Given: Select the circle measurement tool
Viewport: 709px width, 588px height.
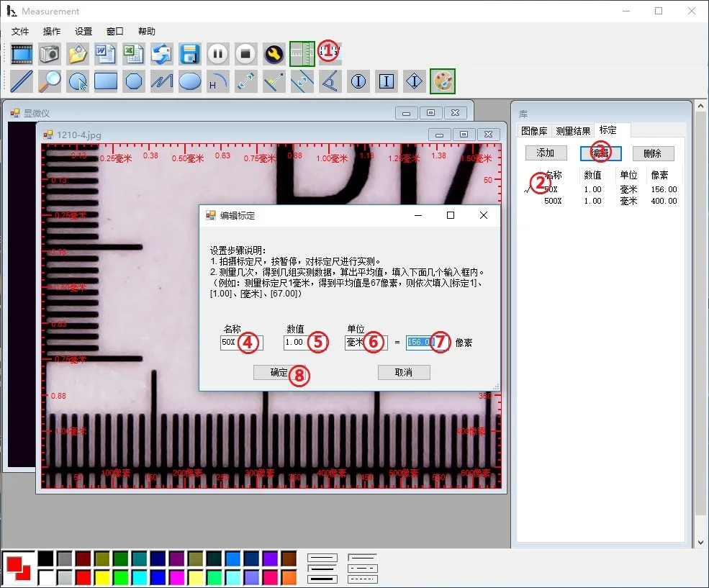Looking at the screenshot, I should click(77, 81).
